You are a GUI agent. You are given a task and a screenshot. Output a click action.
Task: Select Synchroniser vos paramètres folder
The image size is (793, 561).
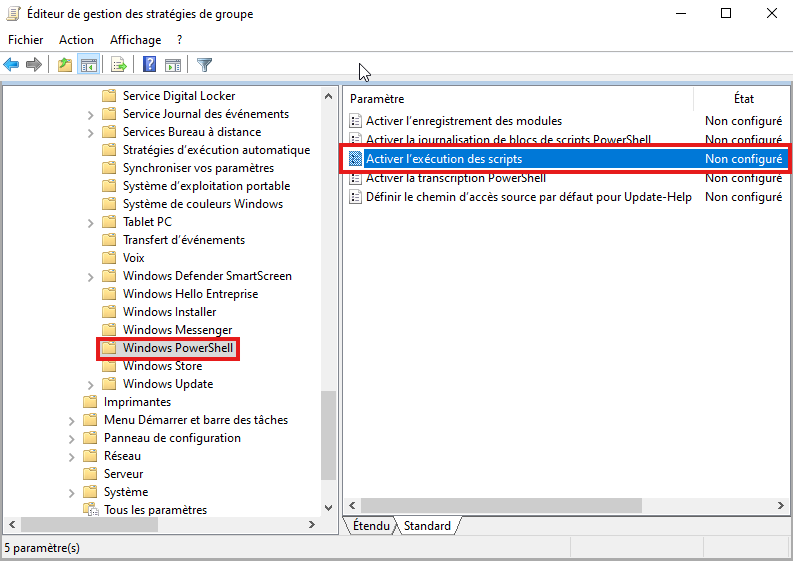click(198, 168)
